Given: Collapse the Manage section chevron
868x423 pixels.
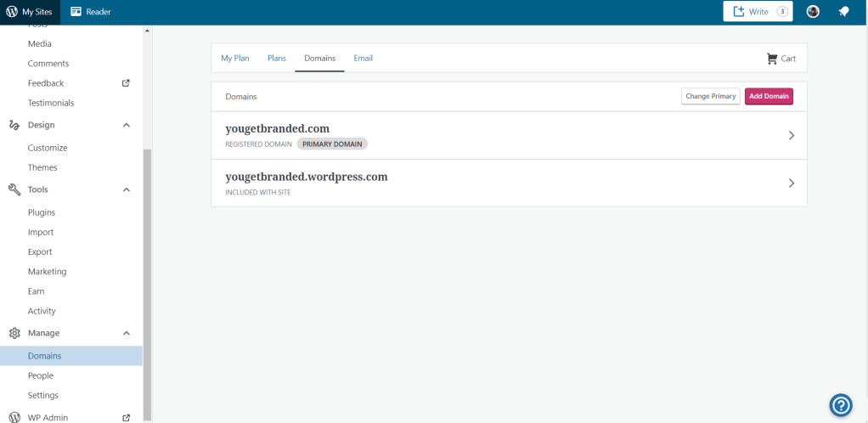Looking at the screenshot, I should (x=127, y=333).
